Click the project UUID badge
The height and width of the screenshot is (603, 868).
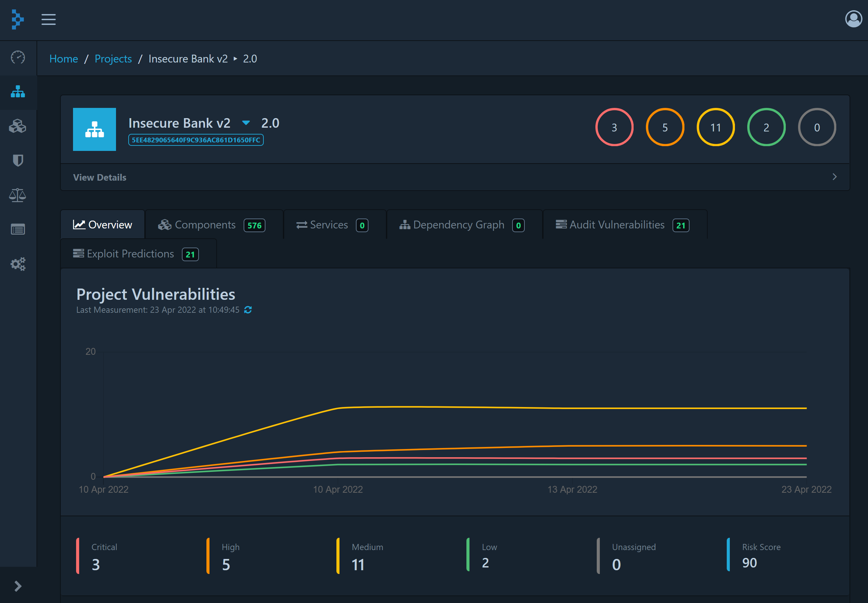tap(196, 140)
